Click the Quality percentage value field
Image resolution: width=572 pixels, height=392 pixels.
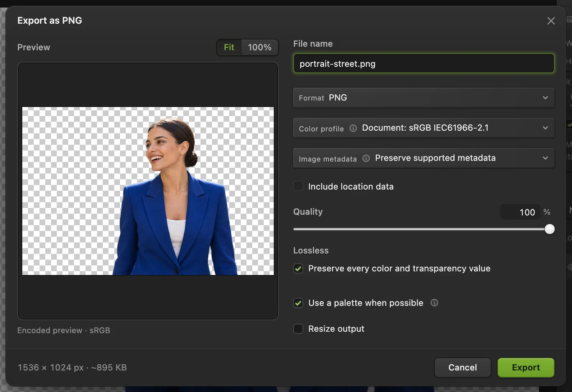pyautogui.click(x=520, y=212)
